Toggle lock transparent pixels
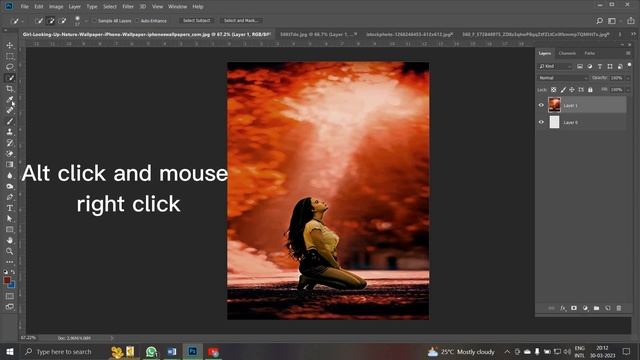Image resolution: width=640 pixels, height=360 pixels. pyautogui.click(x=553, y=90)
